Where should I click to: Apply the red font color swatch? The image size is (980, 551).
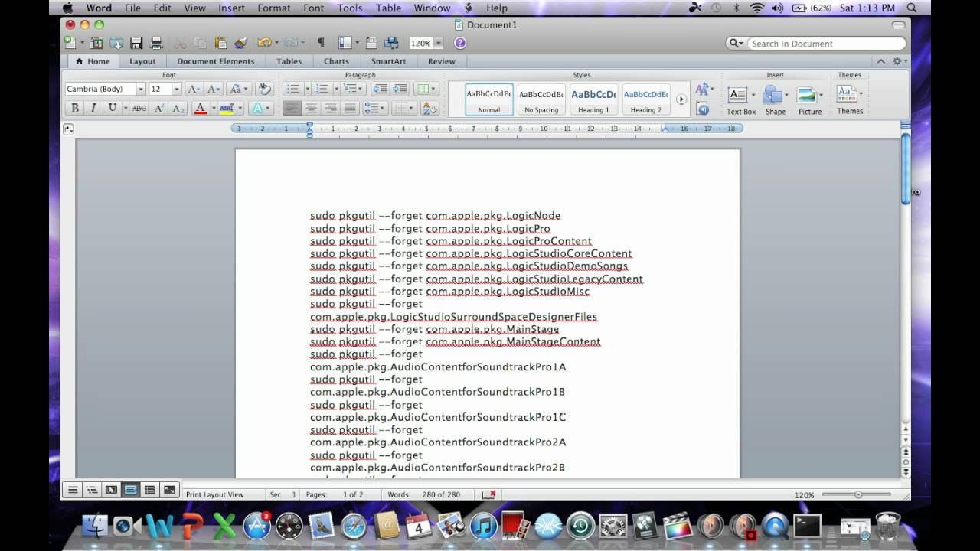click(x=200, y=109)
